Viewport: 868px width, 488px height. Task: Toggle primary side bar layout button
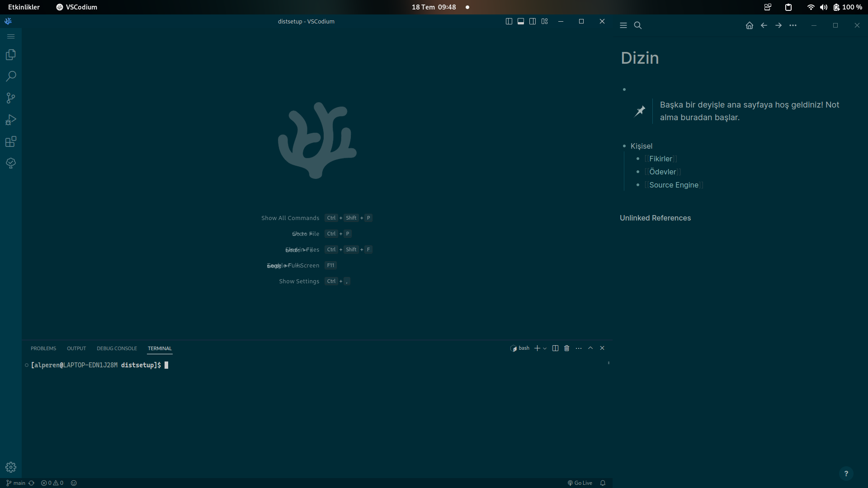[509, 21]
